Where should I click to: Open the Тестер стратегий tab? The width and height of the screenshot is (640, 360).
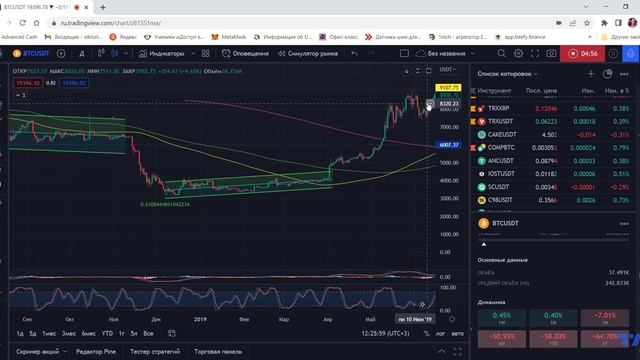click(x=155, y=351)
